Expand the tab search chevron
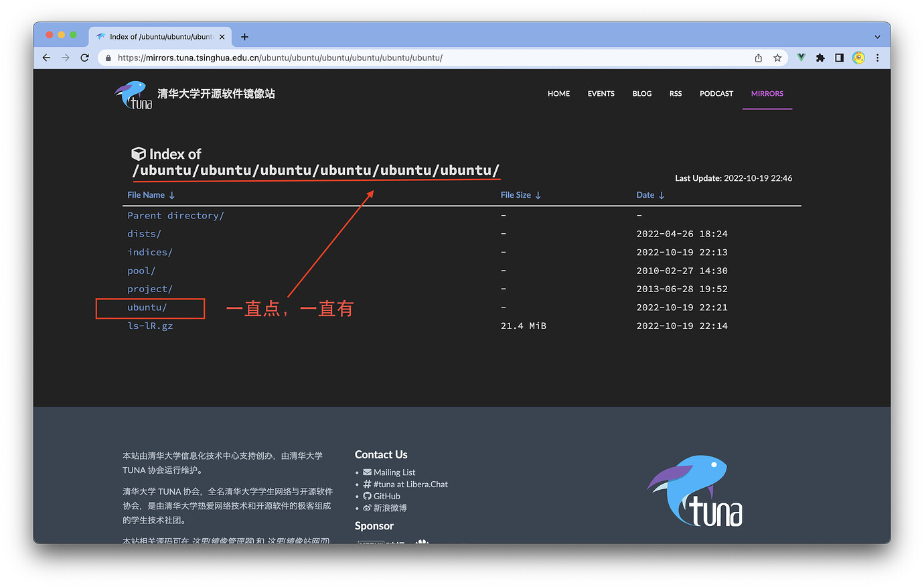The height and width of the screenshot is (587, 924). click(x=877, y=37)
